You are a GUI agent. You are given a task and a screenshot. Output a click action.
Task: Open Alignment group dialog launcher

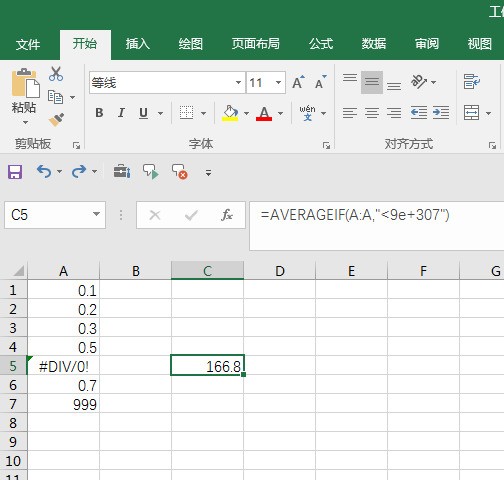click(492, 146)
